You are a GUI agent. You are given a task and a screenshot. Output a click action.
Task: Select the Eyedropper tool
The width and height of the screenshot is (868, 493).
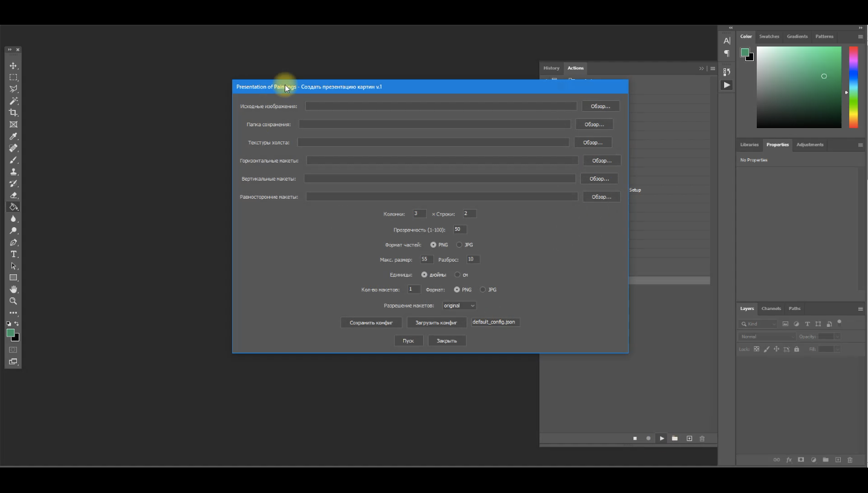(13, 137)
